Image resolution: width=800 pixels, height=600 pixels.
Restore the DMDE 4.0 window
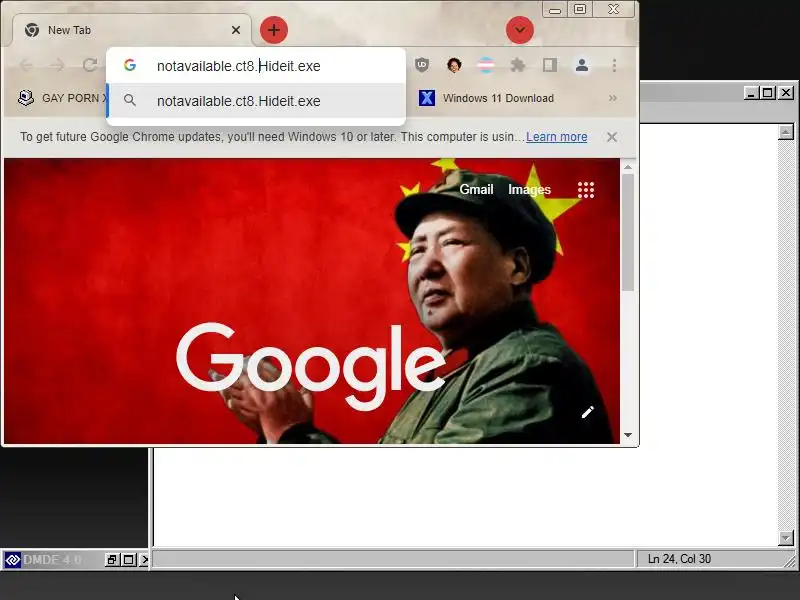pyautogui.click(x=112, y=560)
